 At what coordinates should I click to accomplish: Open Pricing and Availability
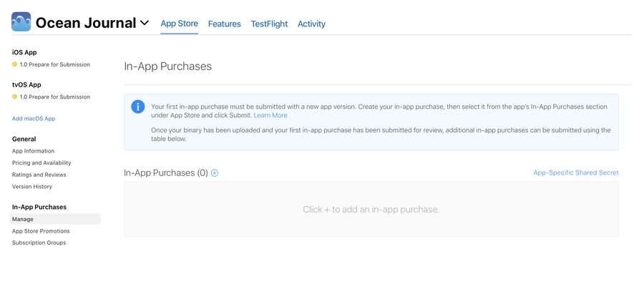[x=42, y=163]
